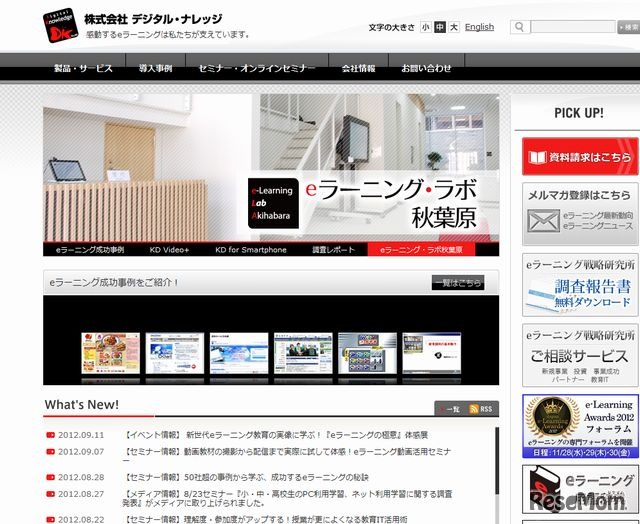The image size is (640, 524).
Task: Click the 調査報告書 無料ダウンロード banner
Action: coord(580,285)
